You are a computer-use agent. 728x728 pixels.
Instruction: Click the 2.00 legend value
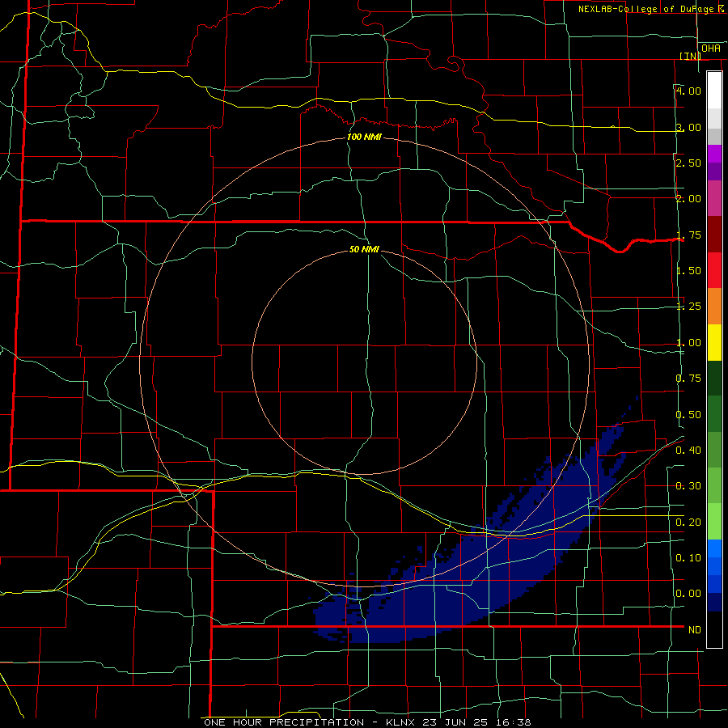688,199
